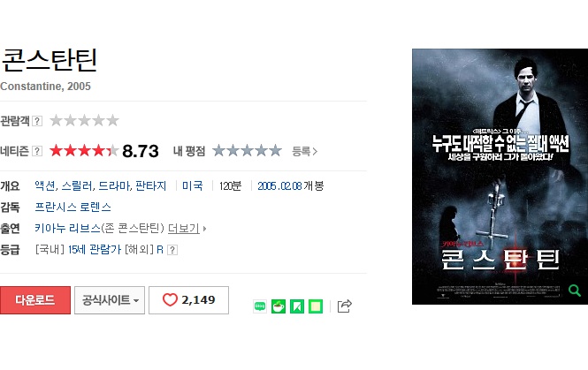Click the help icon next to 네티즌
The image size is (588, 370).
pyautogui.click(x=37, y=151)
